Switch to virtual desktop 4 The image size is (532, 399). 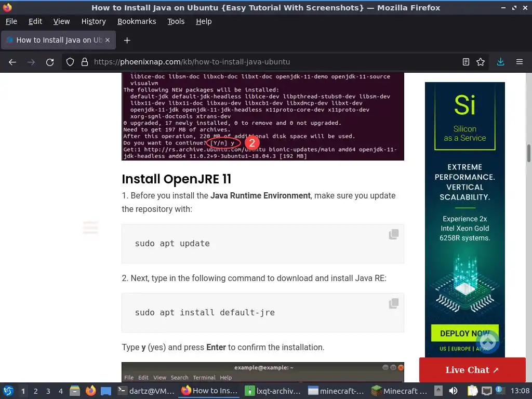(61, 391)
